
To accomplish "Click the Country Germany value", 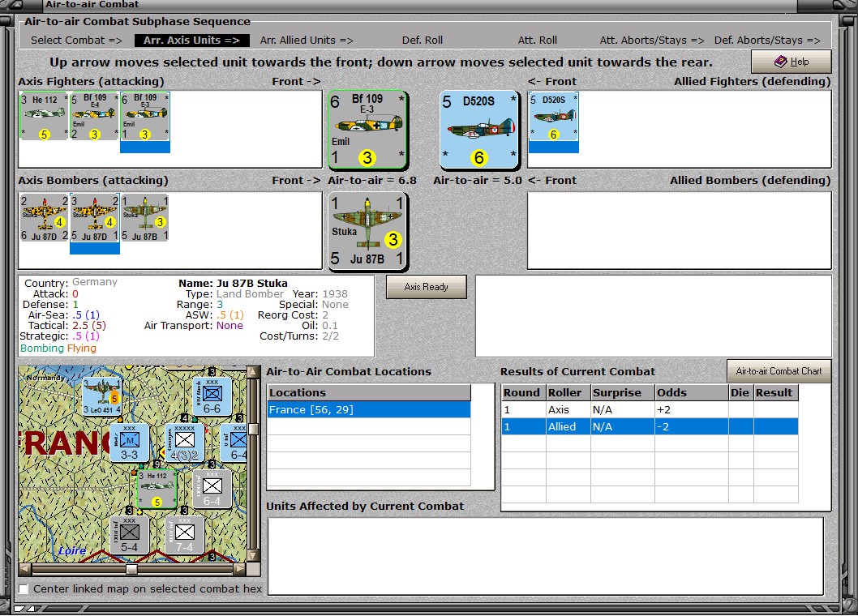I will (x=95, y=282).
